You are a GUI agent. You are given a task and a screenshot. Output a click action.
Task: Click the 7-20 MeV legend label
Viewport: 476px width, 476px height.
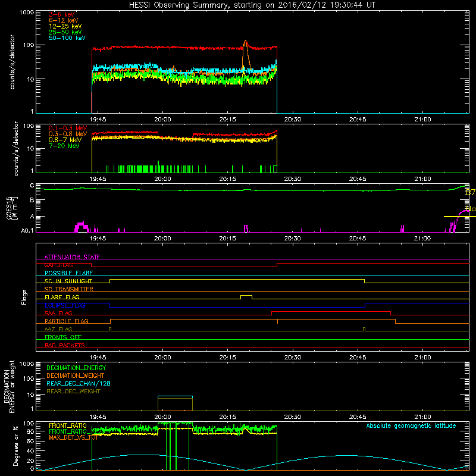coord(64,146)
